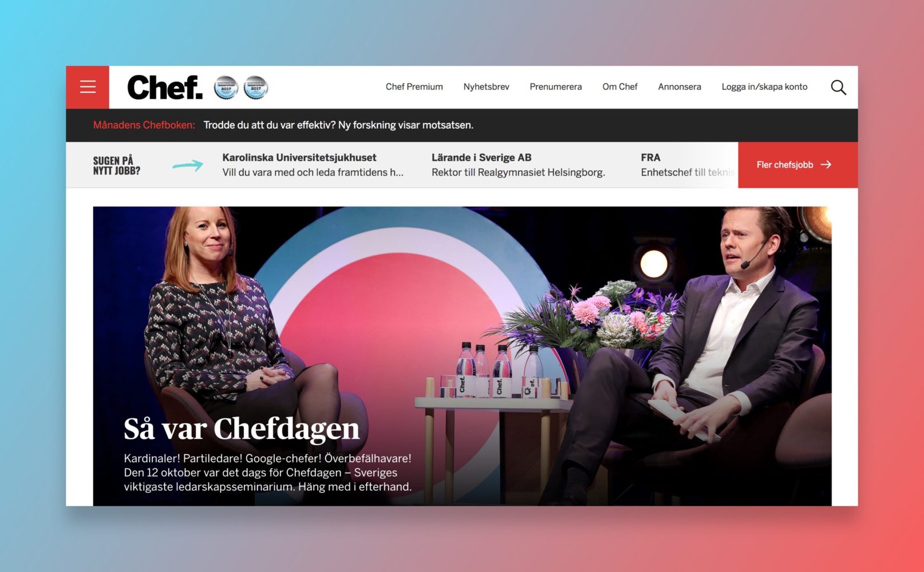Go to Annonsera in the navigation
Screen dimensions: 924x572
pyautogui.click(x=679, y=87)
